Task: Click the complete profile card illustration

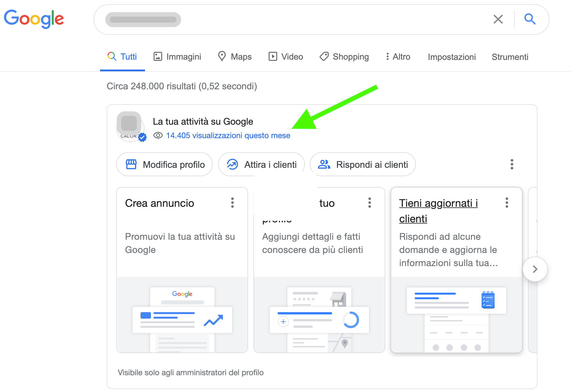Action: [319, 315]
